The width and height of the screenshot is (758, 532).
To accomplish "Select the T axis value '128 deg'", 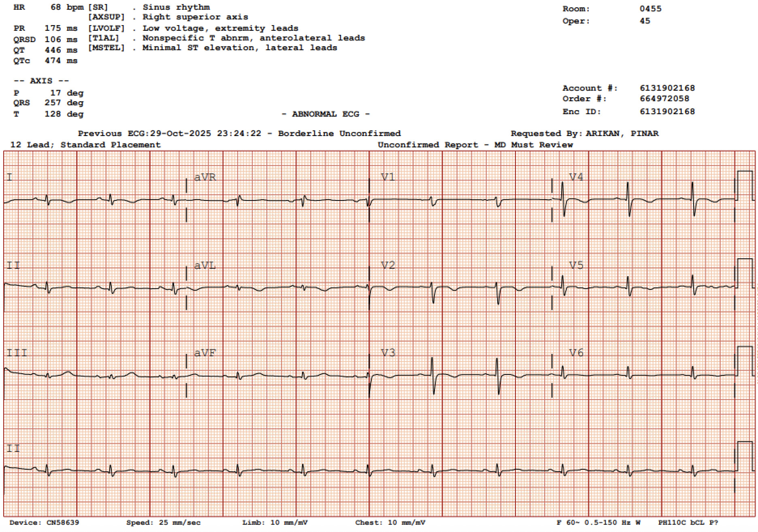I will [64, 114].
